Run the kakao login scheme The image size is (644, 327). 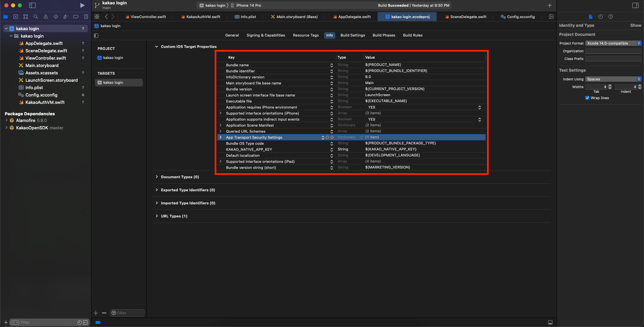pos(82,5)
